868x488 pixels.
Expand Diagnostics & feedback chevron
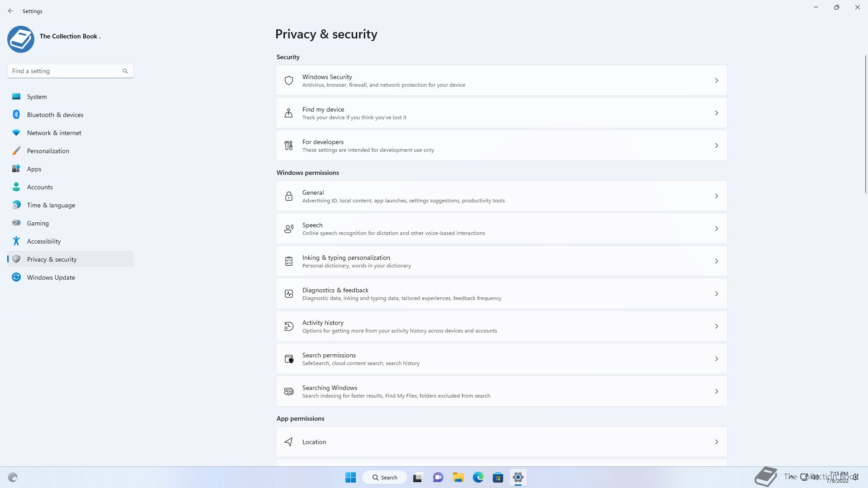[717, 294]
